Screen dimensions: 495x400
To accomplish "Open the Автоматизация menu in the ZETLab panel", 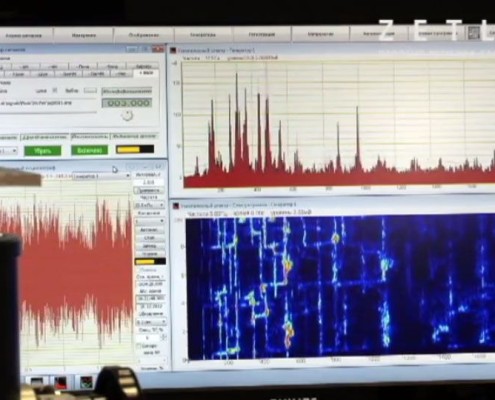I will (379, 34).
